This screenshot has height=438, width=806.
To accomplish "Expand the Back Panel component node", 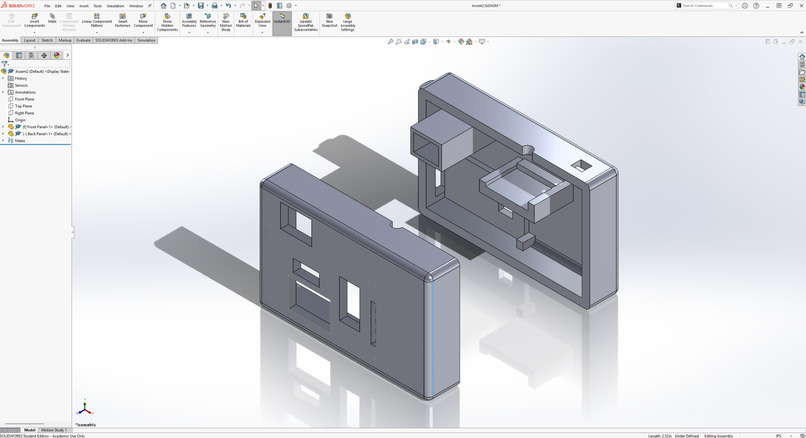I will point(3,134).
